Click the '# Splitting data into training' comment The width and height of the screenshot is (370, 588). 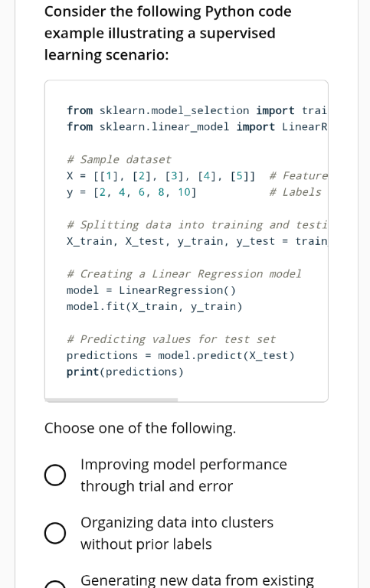tap(197, 224)
